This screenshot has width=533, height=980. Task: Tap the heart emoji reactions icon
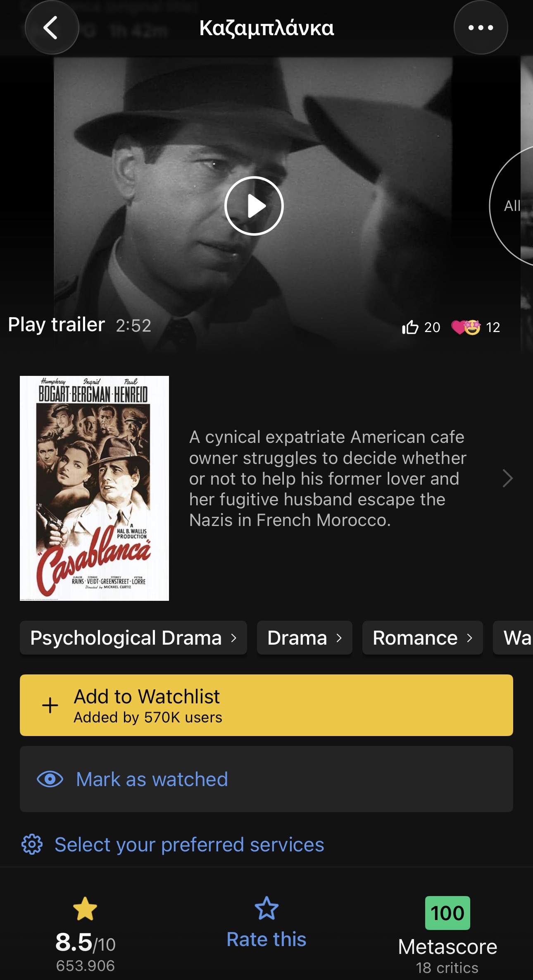coord(466,327)
